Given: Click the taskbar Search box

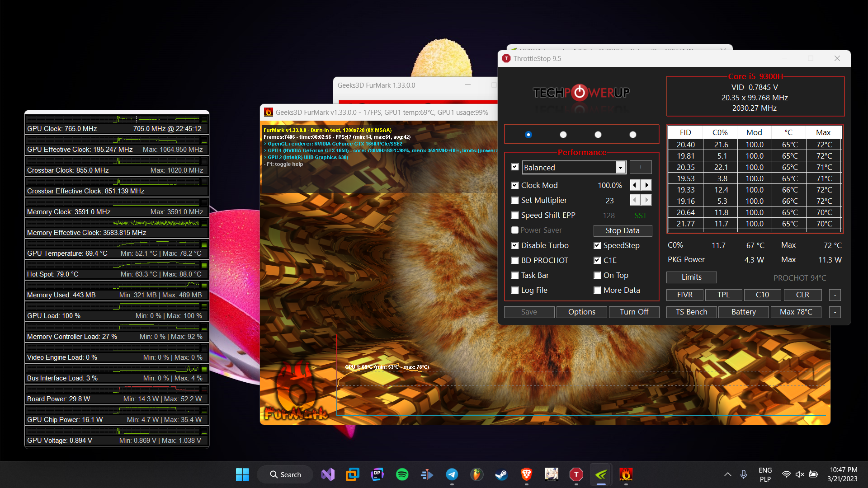Looking at the screenshot, I should pos(285,474).
